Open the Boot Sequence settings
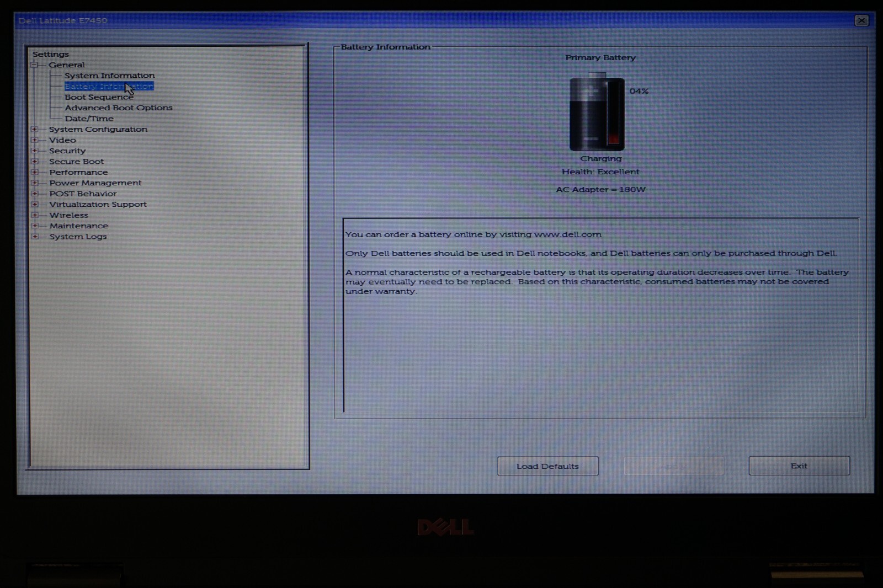The height and width of the screenshot is (588, 883). point(99,97)
